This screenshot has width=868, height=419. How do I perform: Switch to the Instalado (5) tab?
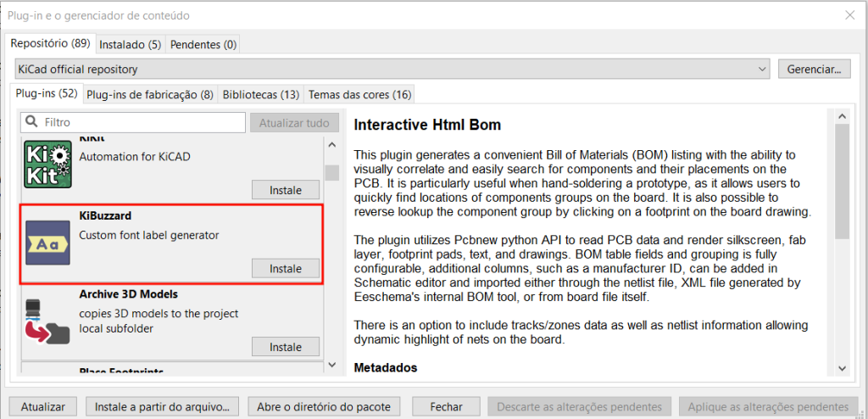click(130, 45)
